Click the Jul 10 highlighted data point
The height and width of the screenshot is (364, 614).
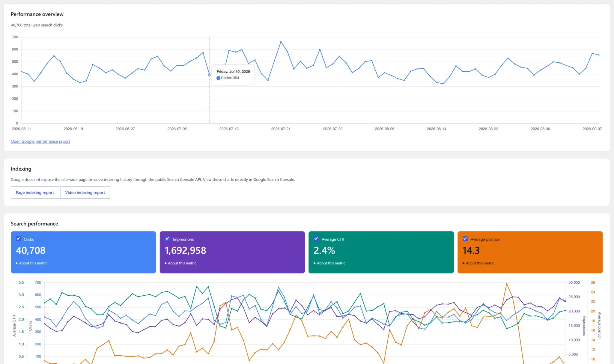[210, 75]
